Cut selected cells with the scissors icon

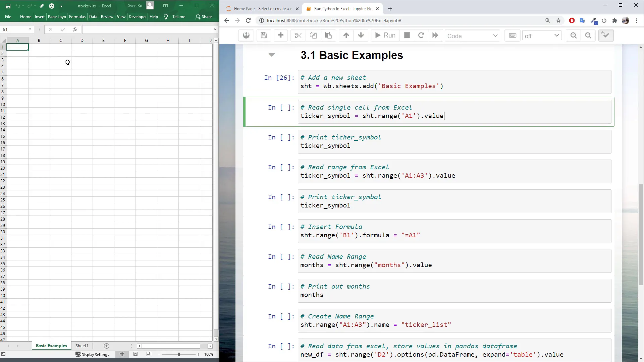[298, 36]
